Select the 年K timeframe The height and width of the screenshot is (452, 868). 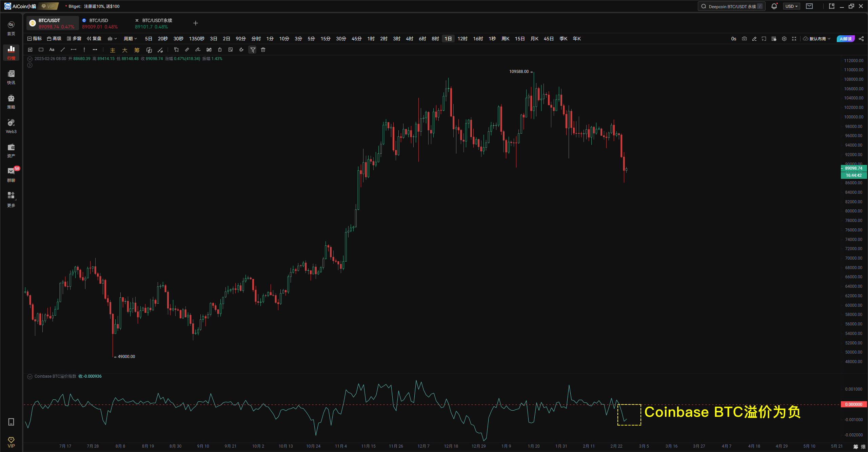tap(577, 39)
